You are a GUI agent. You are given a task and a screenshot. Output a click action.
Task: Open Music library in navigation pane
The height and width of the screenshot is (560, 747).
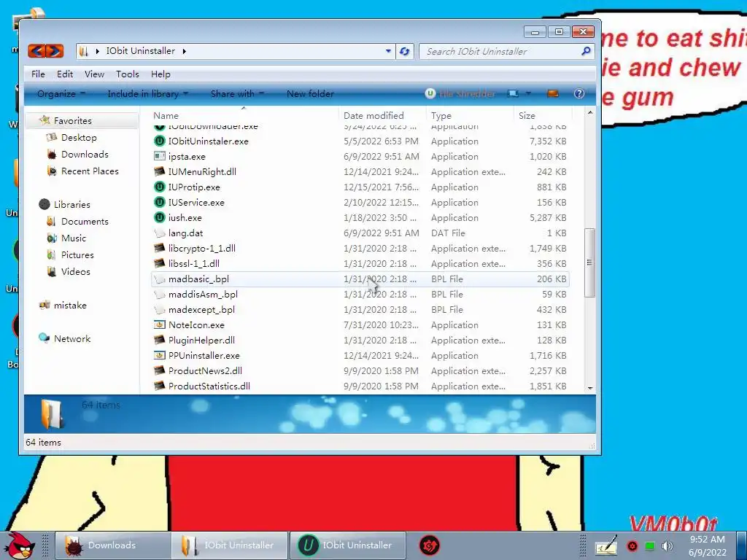74,238
